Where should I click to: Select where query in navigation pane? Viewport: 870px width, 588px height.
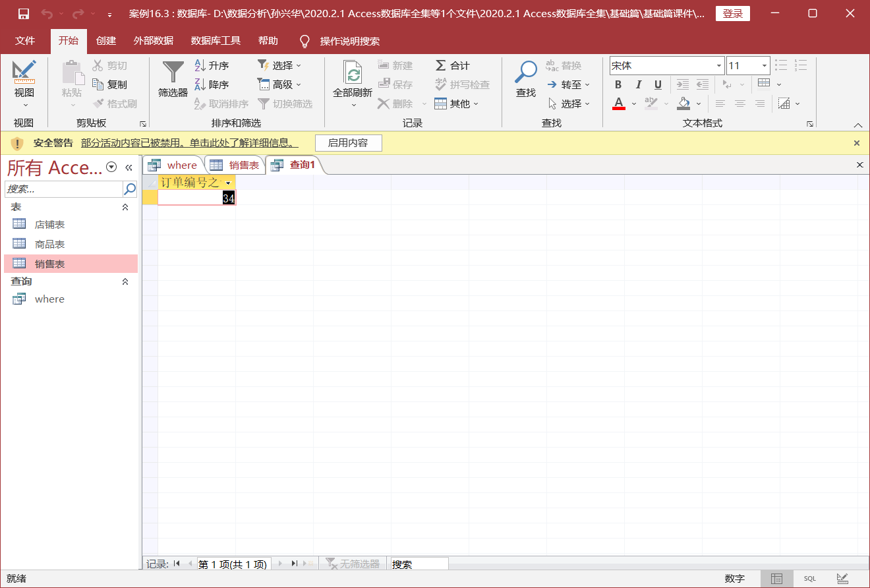(71, 299)
